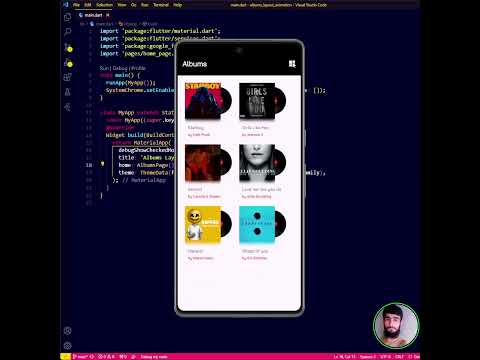This screenshot has width=480, height=360.
Task: Open the Testing flask view
Action: [x=67, y=92]
